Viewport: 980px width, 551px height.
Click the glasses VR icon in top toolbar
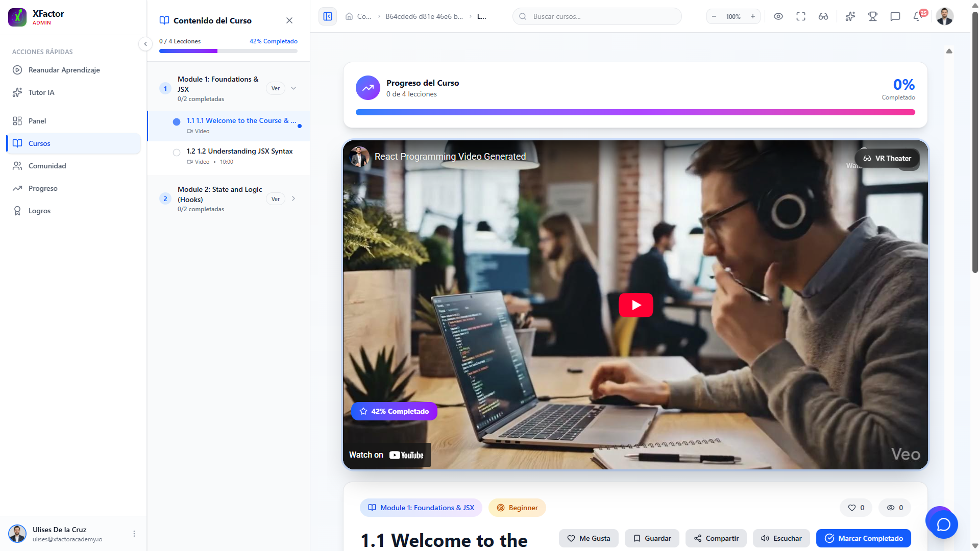(x=823, y=16)
